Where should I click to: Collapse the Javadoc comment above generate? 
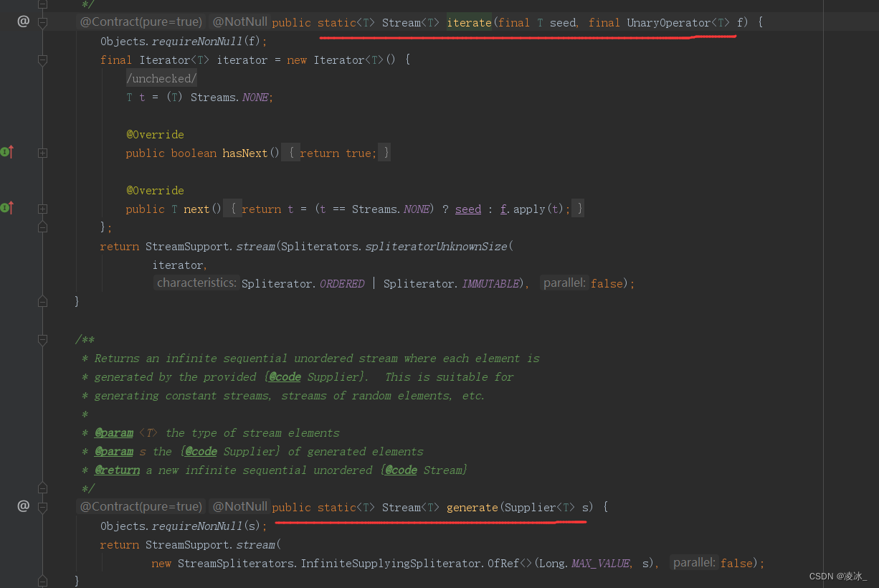[x=42, y=339]
